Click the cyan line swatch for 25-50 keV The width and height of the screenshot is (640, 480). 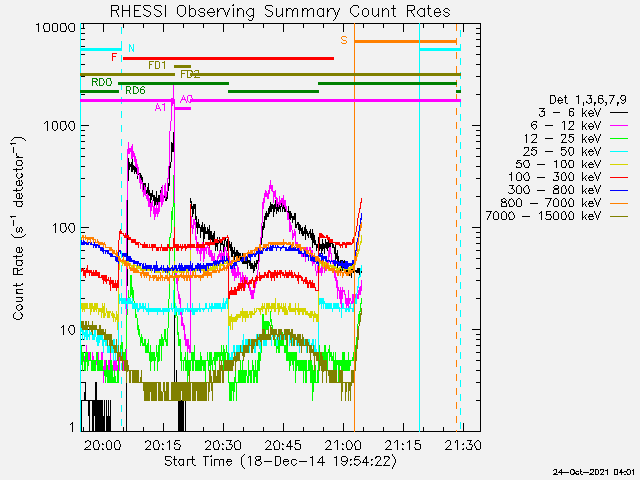coord(619,152)
